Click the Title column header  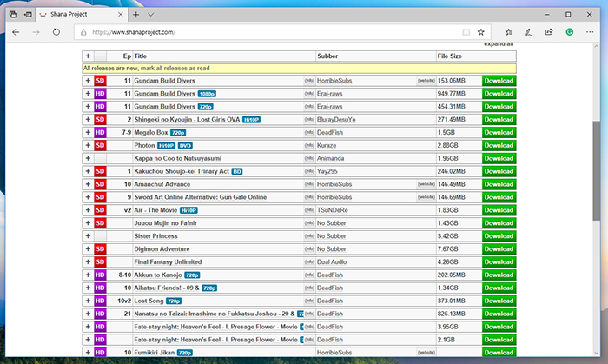tap(141, 56)
